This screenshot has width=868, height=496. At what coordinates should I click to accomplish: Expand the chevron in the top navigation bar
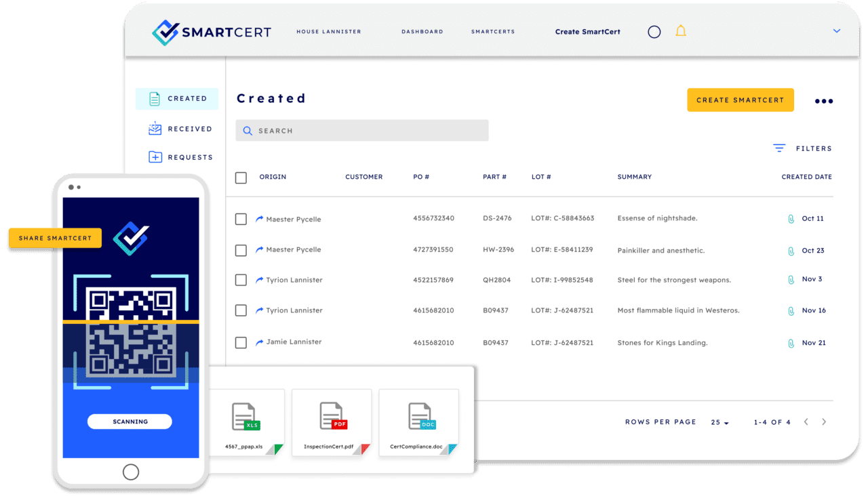pos(836,30)
